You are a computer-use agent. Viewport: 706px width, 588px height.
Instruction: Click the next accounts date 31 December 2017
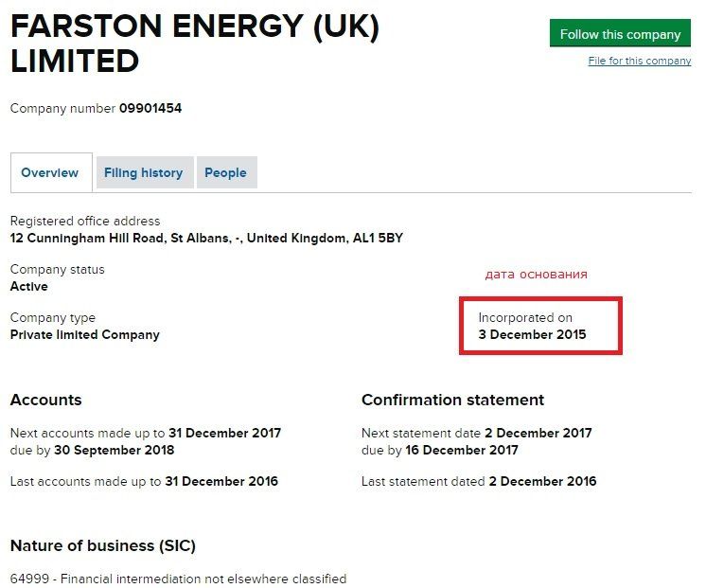(x=225, y=433)
